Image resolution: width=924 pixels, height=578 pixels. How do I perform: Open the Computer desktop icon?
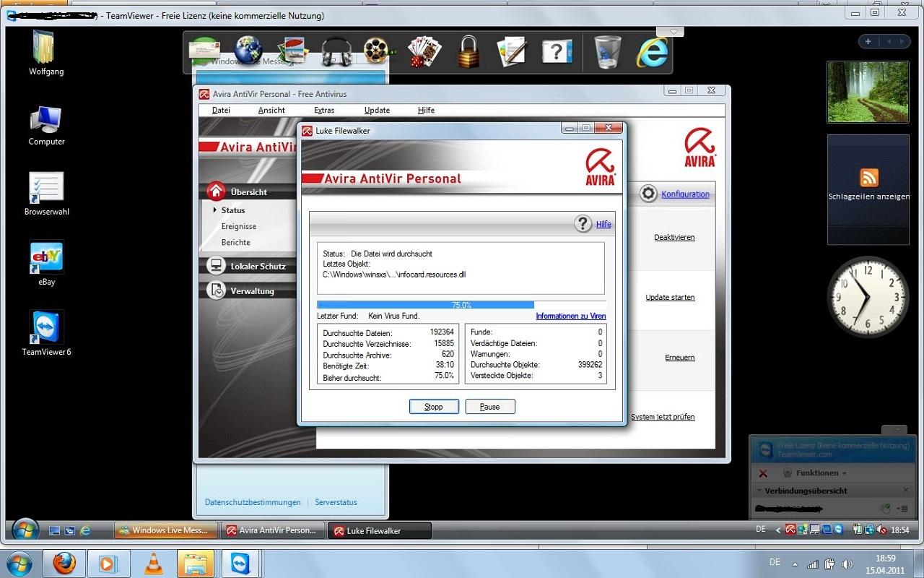tap(46, 125)
